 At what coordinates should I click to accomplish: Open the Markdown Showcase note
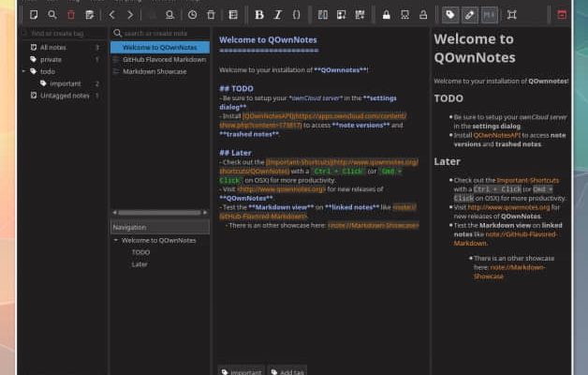154,71
